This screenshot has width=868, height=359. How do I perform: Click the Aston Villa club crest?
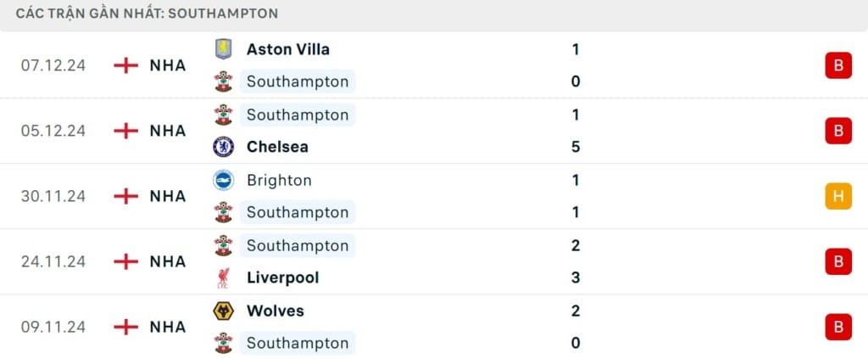(223, 49)
